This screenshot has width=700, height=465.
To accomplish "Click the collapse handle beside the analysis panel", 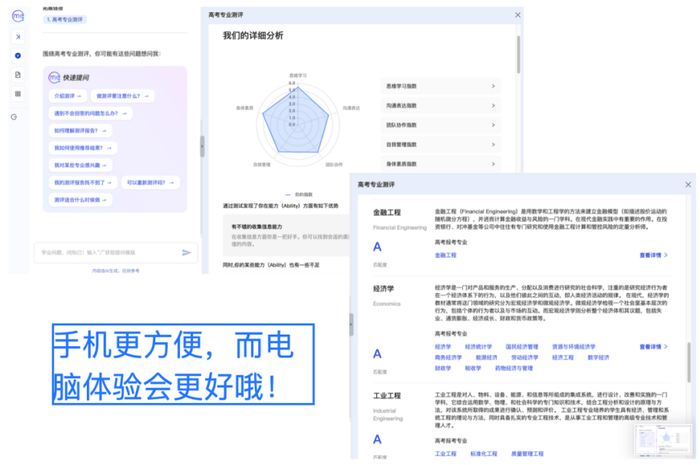I will (x=202, y=146).
